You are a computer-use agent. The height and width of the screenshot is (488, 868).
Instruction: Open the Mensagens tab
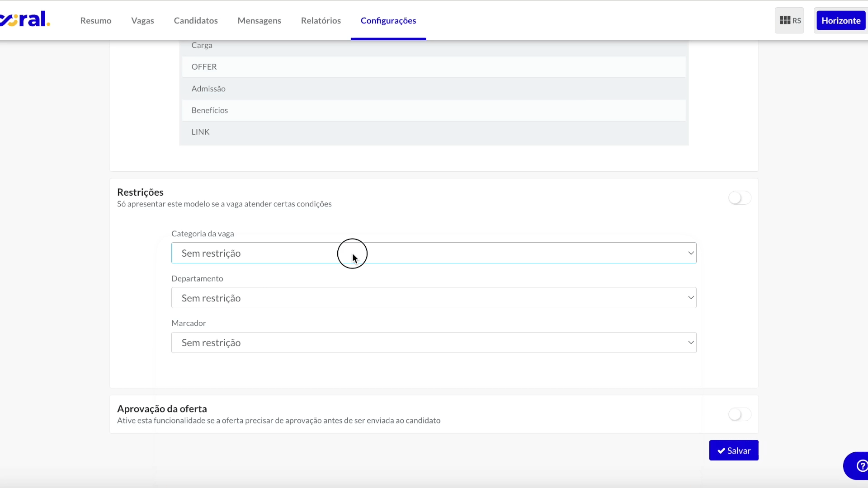(259, 20)
